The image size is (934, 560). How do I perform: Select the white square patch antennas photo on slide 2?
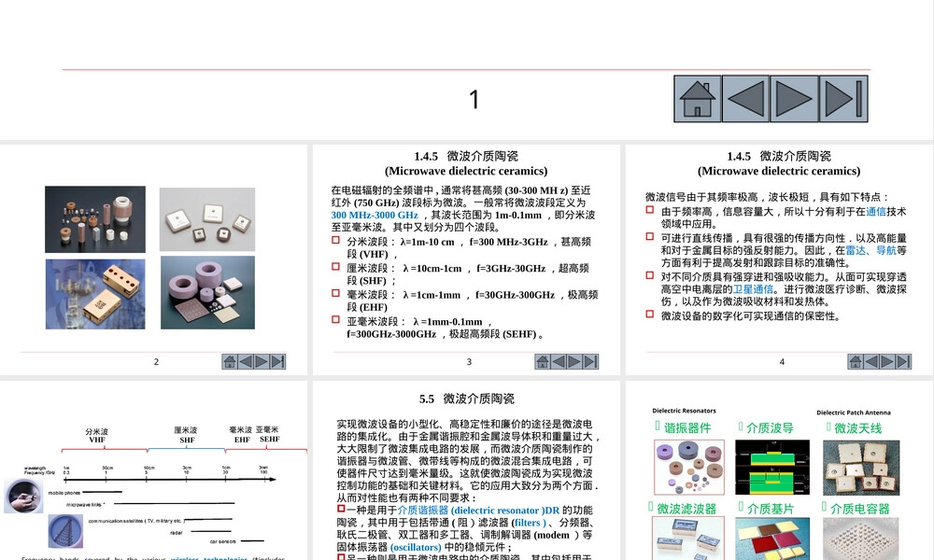tap(207, 219)
